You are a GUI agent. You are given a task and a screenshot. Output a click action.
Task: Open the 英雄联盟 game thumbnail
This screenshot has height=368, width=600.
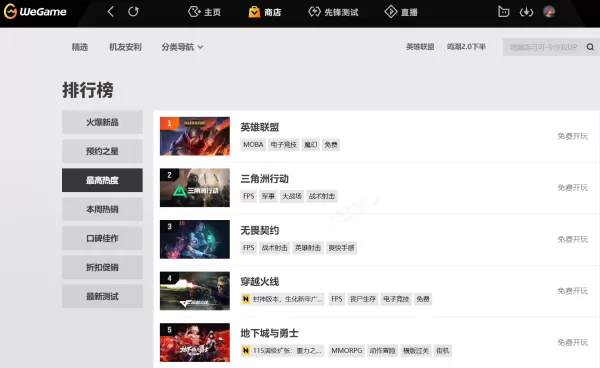[195, 136]
